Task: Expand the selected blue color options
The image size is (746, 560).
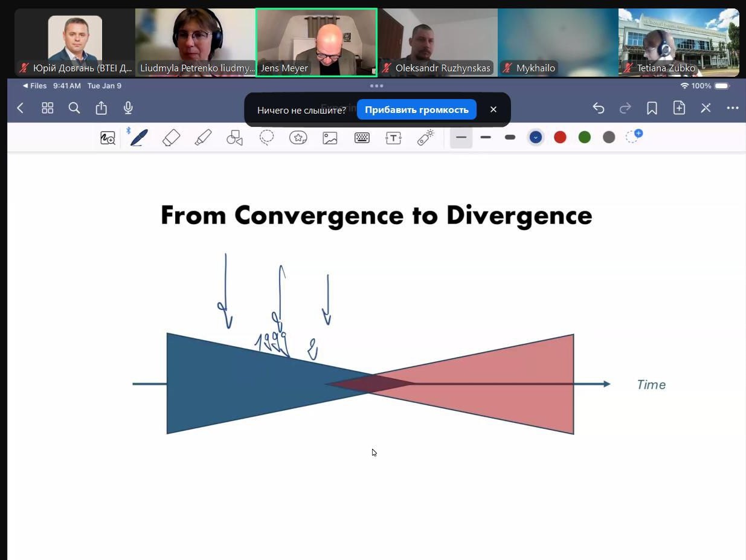Action: pyautogui.click(x=535, y=138)
